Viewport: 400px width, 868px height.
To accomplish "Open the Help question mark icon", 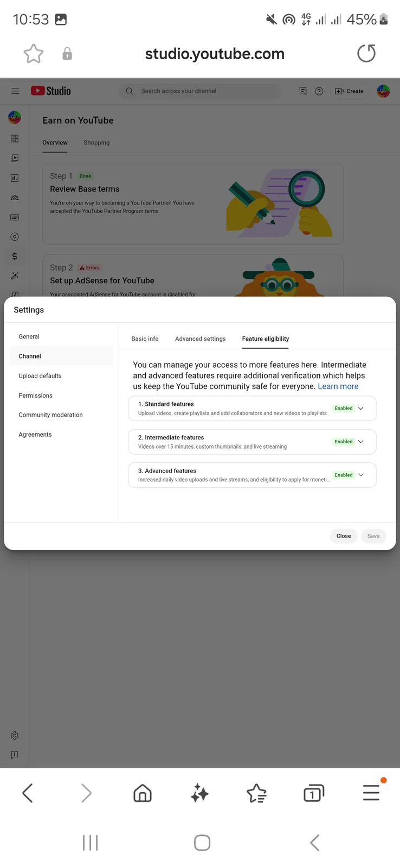I will (x=319, y=91).
